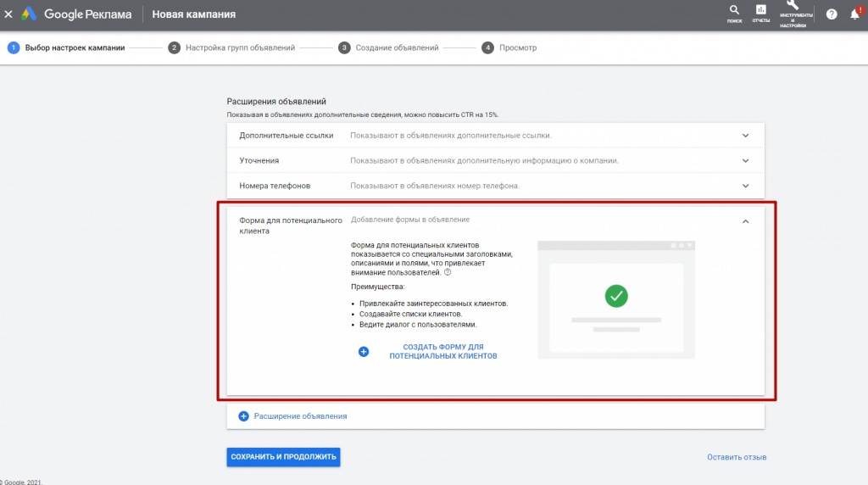
Task: Expand the Дополнительные ссылки row chevron
Action: click(746, 136)
